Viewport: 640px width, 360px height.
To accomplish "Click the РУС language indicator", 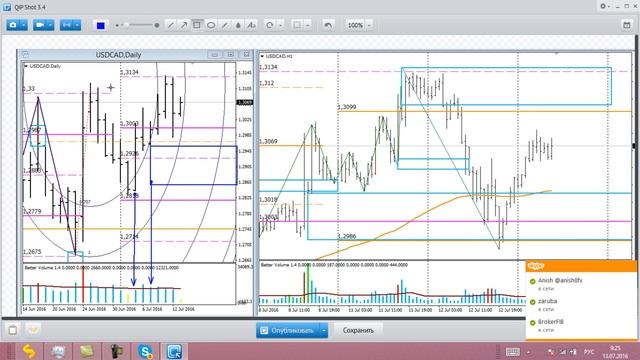I will tap(589, 352).
